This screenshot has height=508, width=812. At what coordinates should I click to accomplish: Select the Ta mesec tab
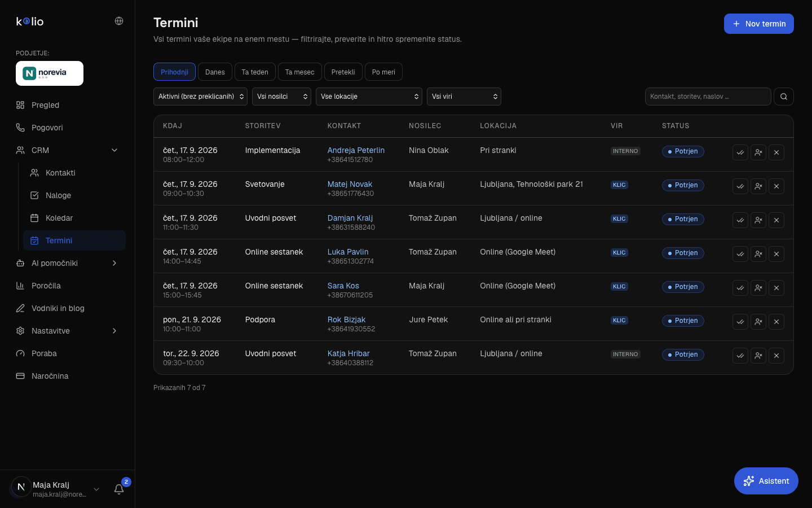click(300, 72)
